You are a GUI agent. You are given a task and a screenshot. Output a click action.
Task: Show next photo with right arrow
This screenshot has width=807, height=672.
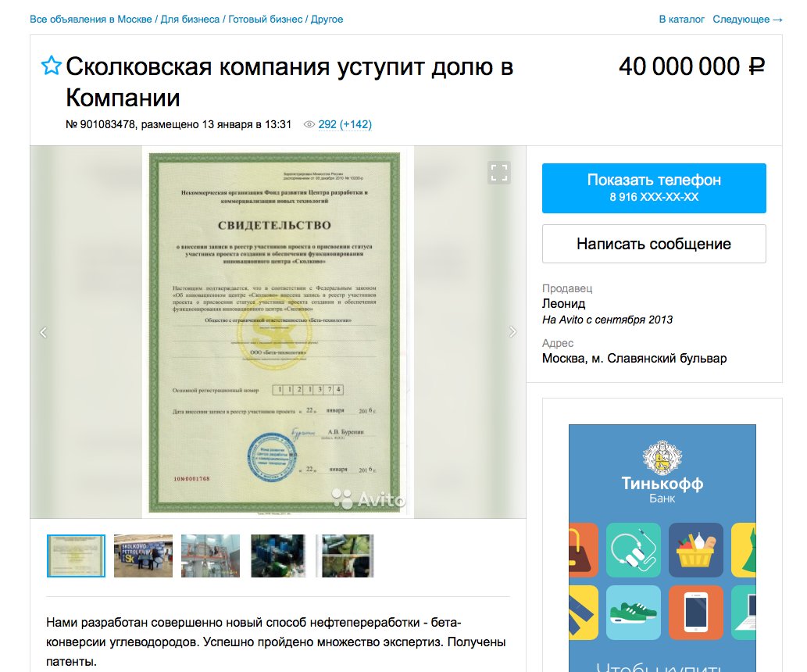(x=512, y=331)
